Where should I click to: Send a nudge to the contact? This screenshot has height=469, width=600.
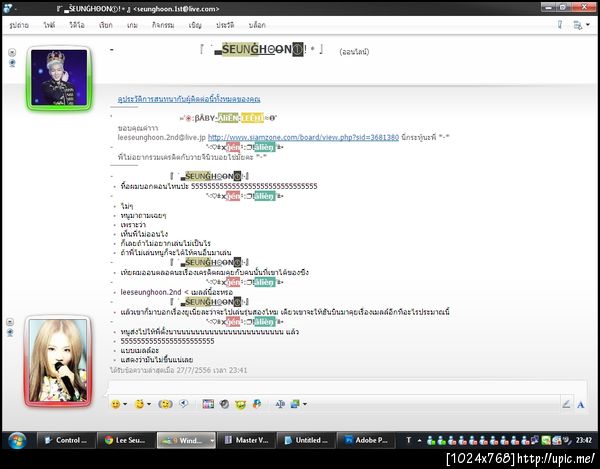pyautogui.click(x=165, y=404)
